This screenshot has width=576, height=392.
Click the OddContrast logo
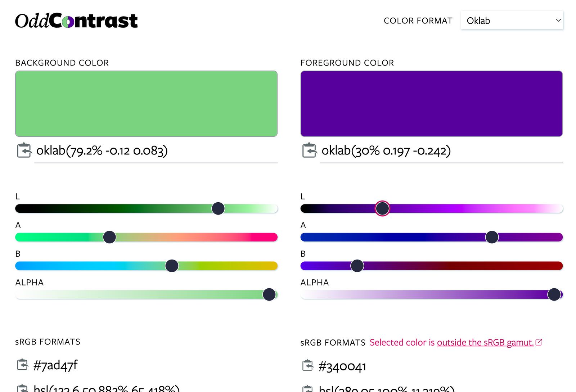click(x=76, y=20)
